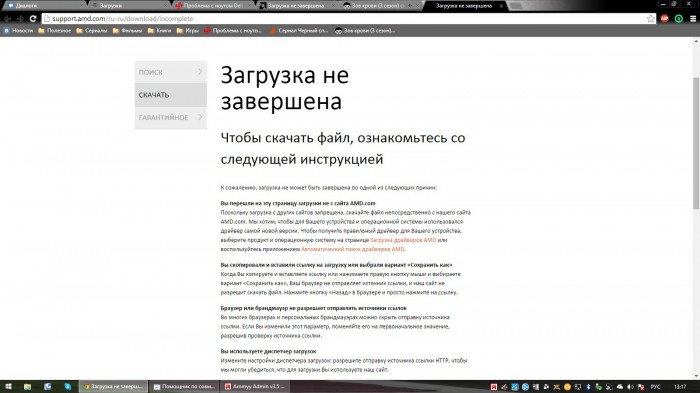Reload the AMD support page
The image size is (700, 393).
point(33,19)
